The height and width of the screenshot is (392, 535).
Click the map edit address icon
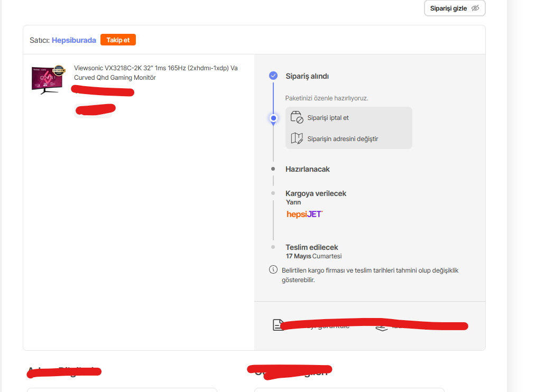[297, 138]
